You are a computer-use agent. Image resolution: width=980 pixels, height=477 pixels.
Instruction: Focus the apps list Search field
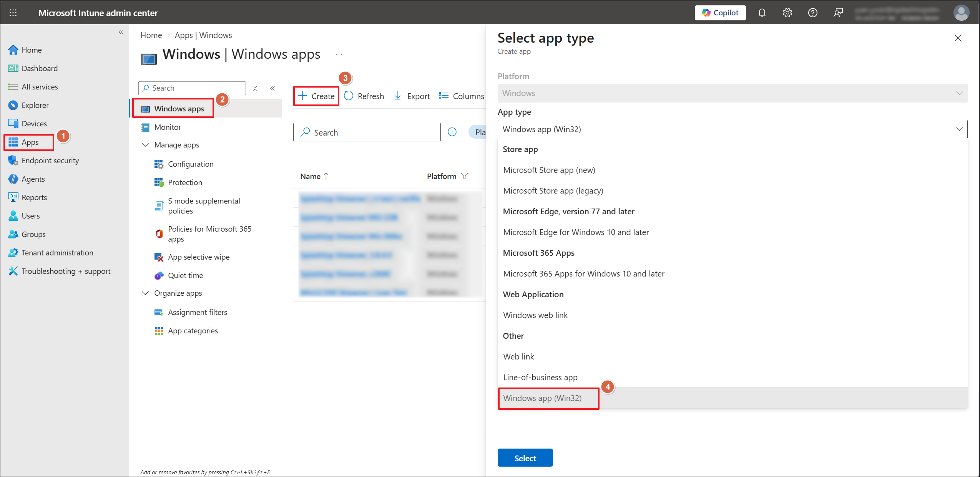[x=367, y=132]
